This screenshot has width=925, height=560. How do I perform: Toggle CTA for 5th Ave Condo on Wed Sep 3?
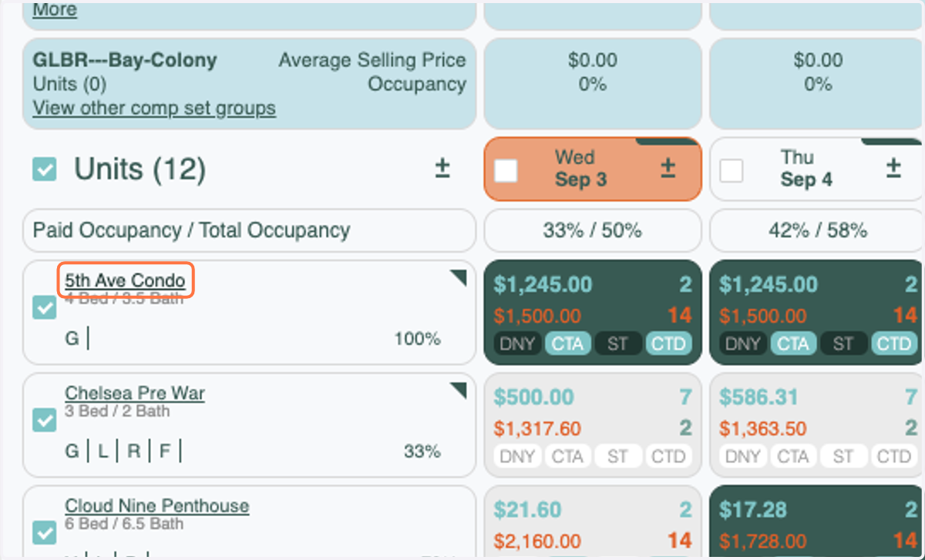(x=568, y=344)
